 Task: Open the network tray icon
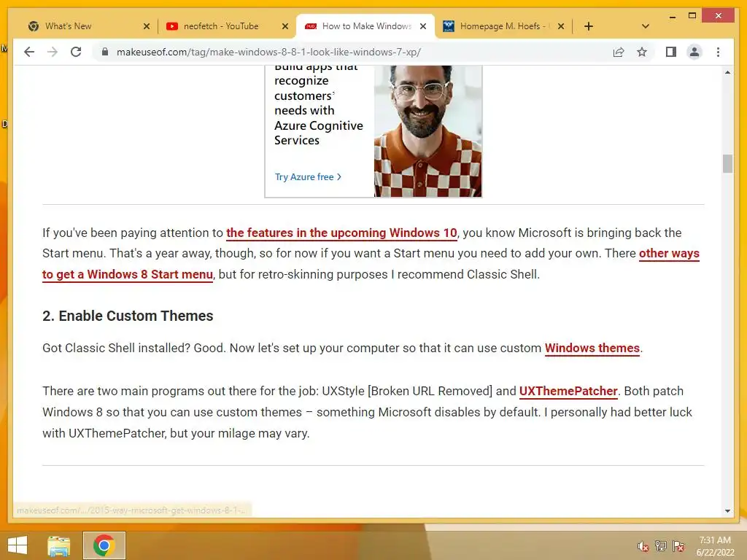[x=661, y=546]
